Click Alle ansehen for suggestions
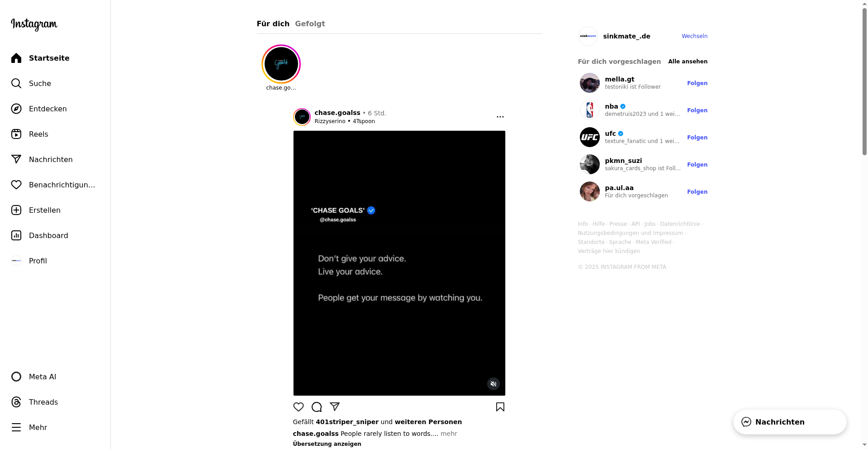Viewport: 868px width, 449px height. pos(688,62)
